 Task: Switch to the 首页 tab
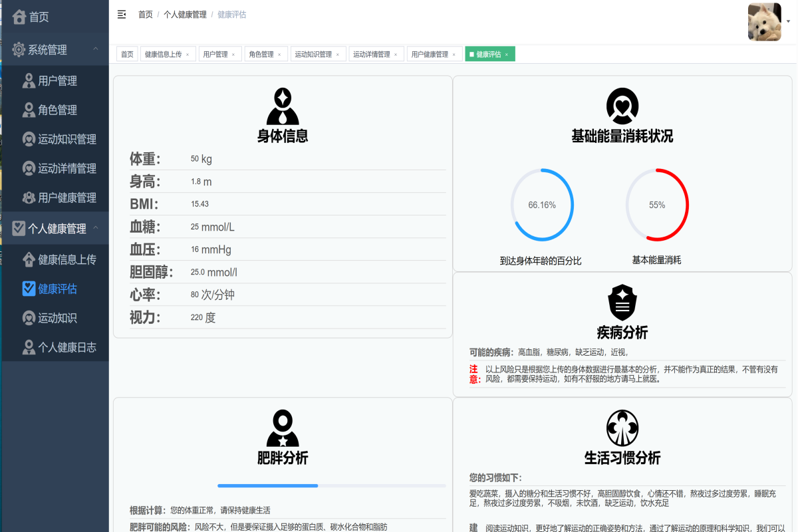(x=127, y=54)
